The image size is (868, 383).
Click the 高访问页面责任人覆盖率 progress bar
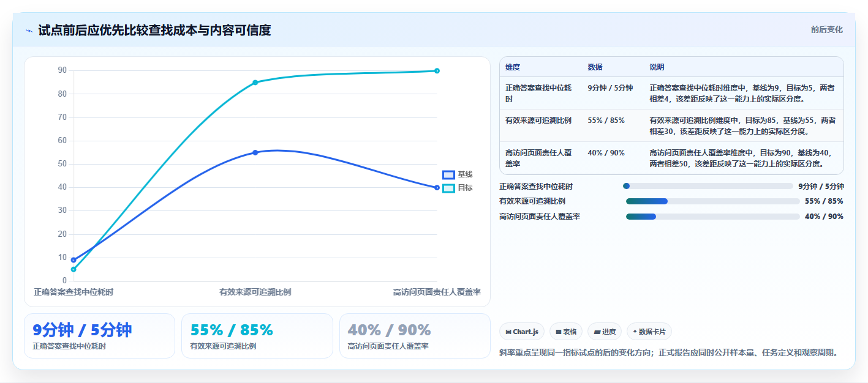pyautogui.click(x=713, y=217)
